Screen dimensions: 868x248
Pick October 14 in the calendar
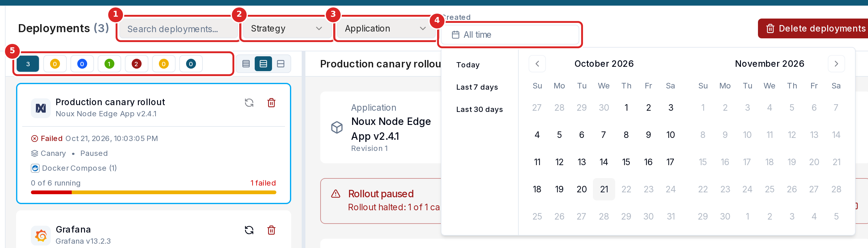click(604, 162)
